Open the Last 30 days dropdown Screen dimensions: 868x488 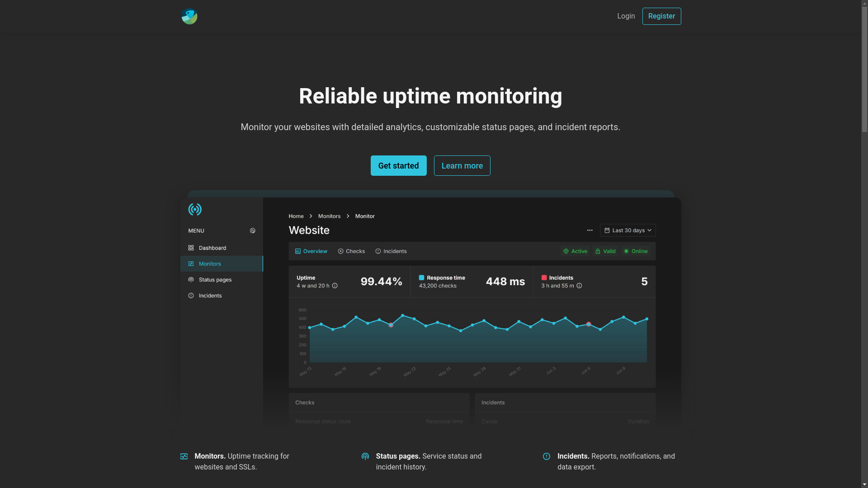coord(627,230)
